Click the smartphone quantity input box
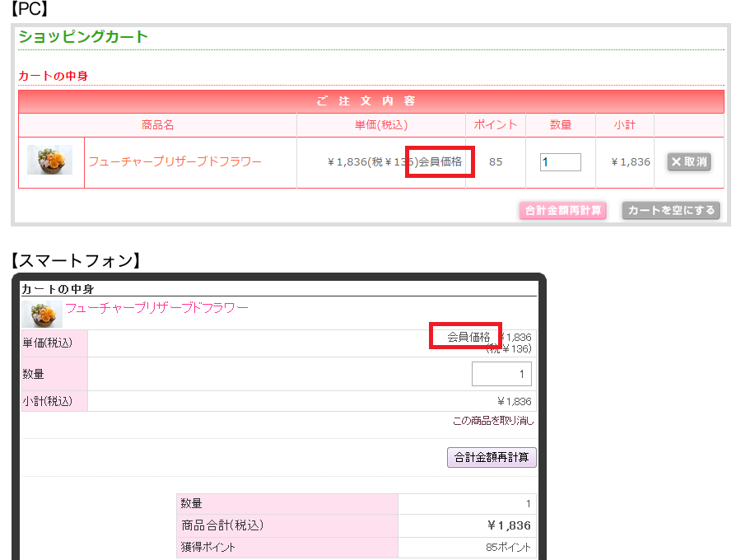 (502, 374)
